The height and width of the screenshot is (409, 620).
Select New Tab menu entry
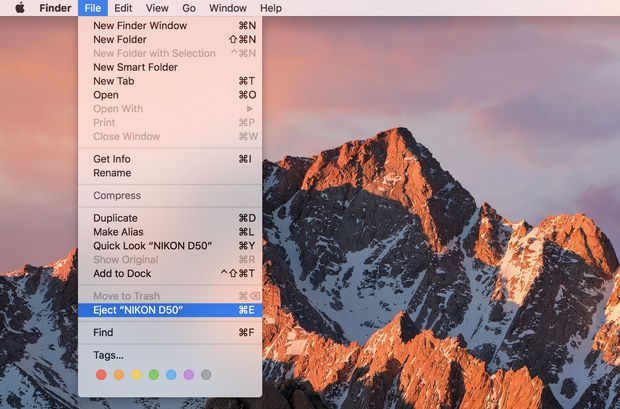pyautogui.click(x=113, y=81)
